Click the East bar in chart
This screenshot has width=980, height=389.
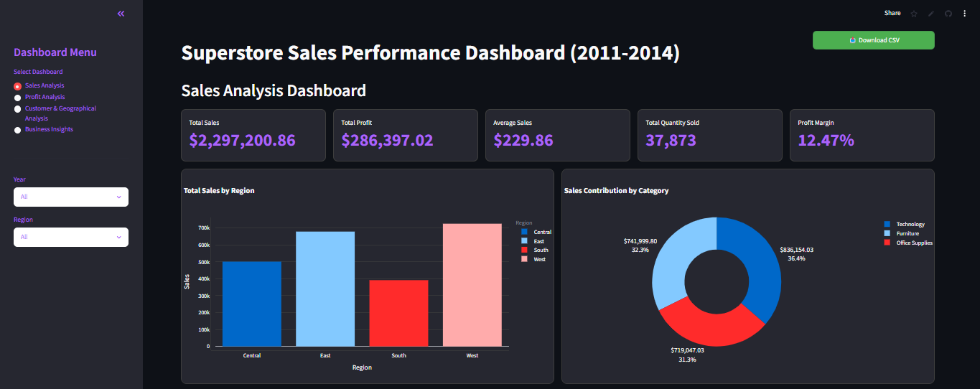tap(325, 289)
